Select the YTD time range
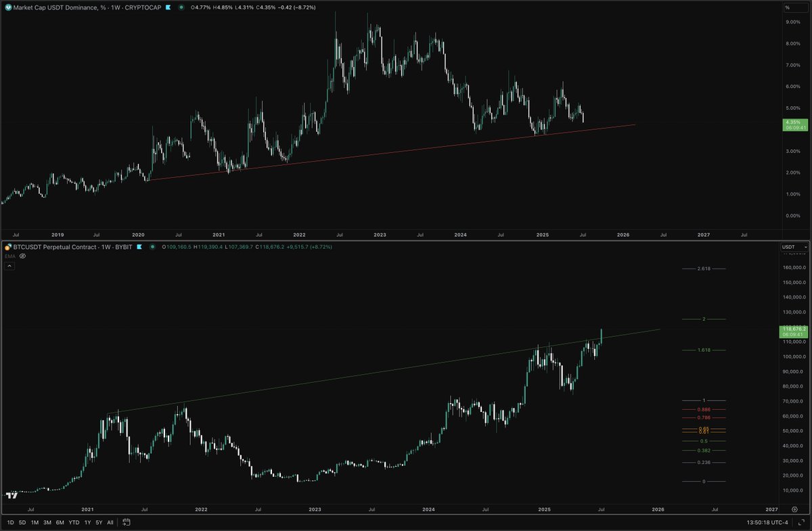 74,522
